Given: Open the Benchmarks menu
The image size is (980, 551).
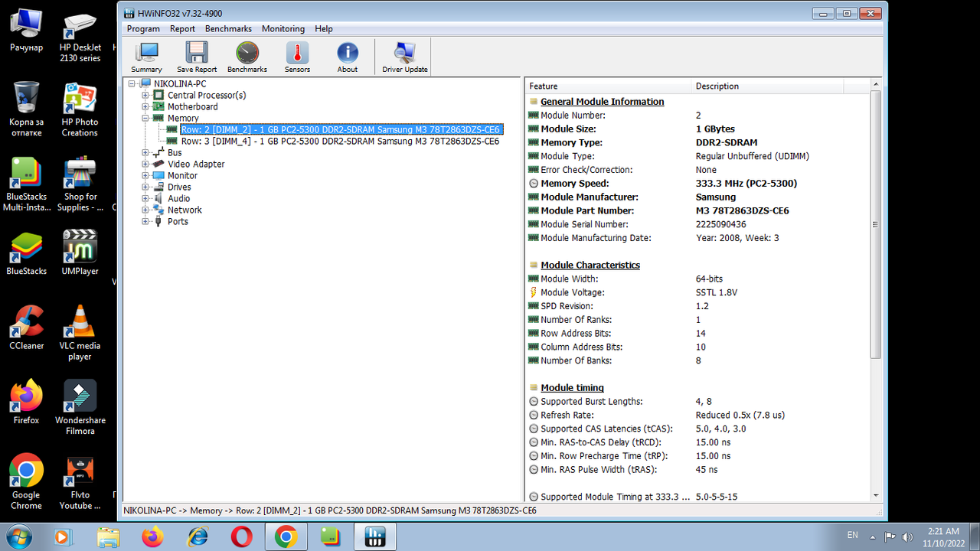Looking at the screenshot, I should tap(228, 28).
